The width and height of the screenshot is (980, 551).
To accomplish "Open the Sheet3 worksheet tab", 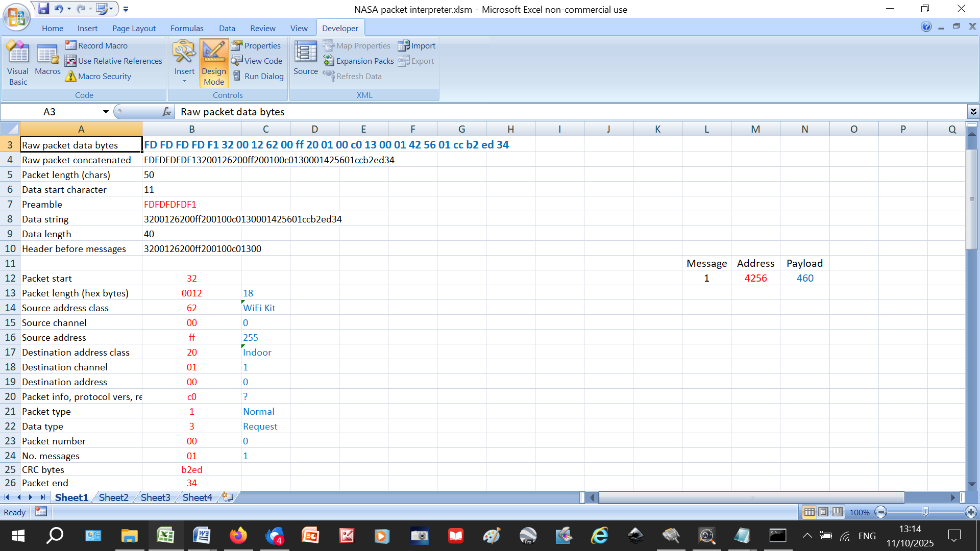I will point(155,497).
